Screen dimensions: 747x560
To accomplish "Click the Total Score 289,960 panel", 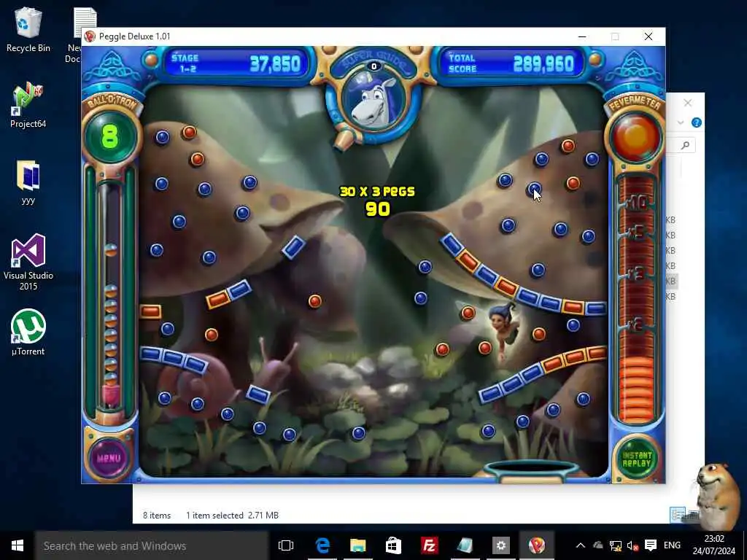I will coord(512,63).
